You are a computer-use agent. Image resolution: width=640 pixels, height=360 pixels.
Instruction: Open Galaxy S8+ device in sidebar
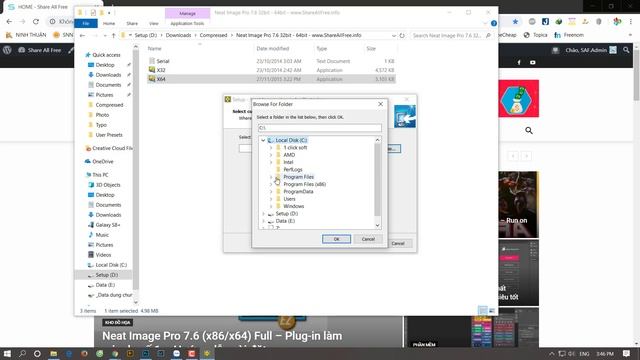[108, 225]
